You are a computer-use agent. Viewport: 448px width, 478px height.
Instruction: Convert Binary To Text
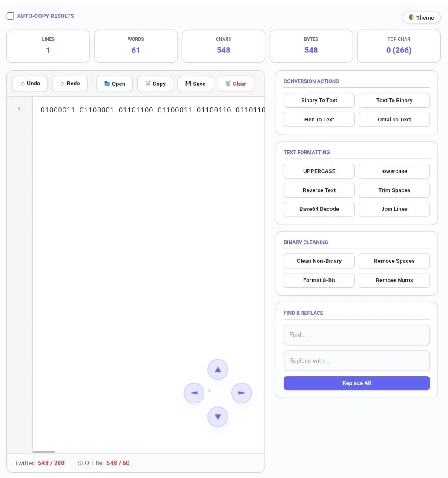pos(319,100)
